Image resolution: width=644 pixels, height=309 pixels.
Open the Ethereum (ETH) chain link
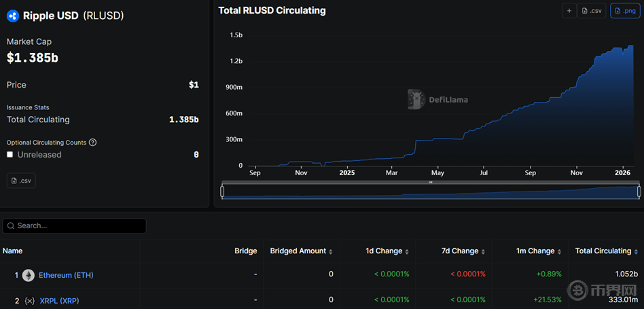click(x=66, y=275)
